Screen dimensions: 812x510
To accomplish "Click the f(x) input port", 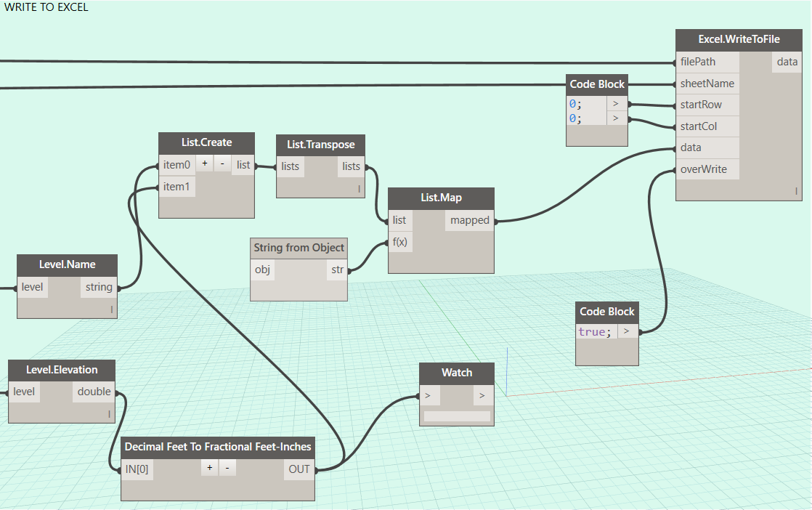I will (x=400, y=242).
